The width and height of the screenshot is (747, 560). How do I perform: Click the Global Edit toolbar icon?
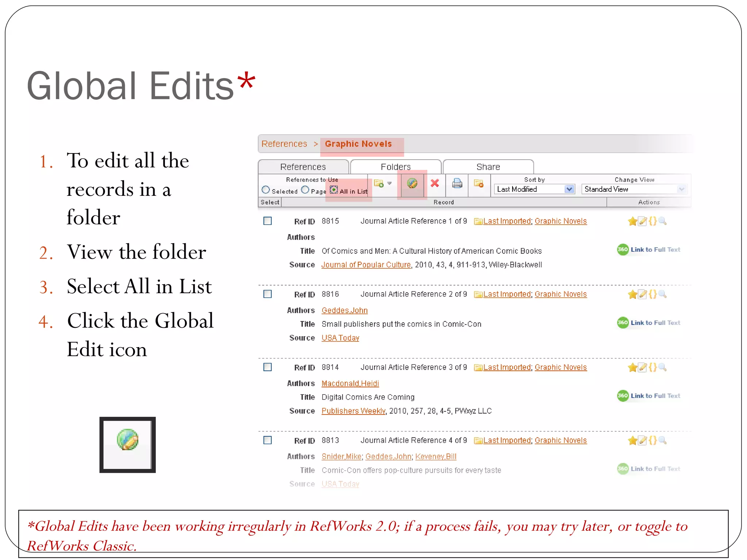pyautogui.click(x=412, y=183)
